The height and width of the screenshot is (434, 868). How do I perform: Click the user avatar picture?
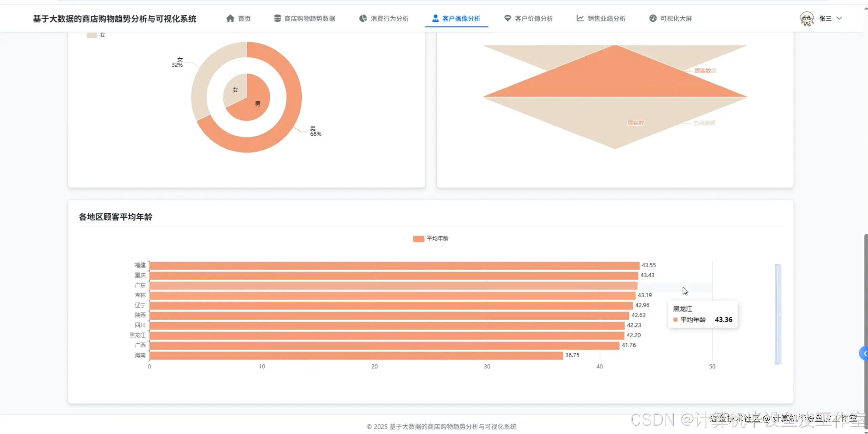[x=807, y=19]
